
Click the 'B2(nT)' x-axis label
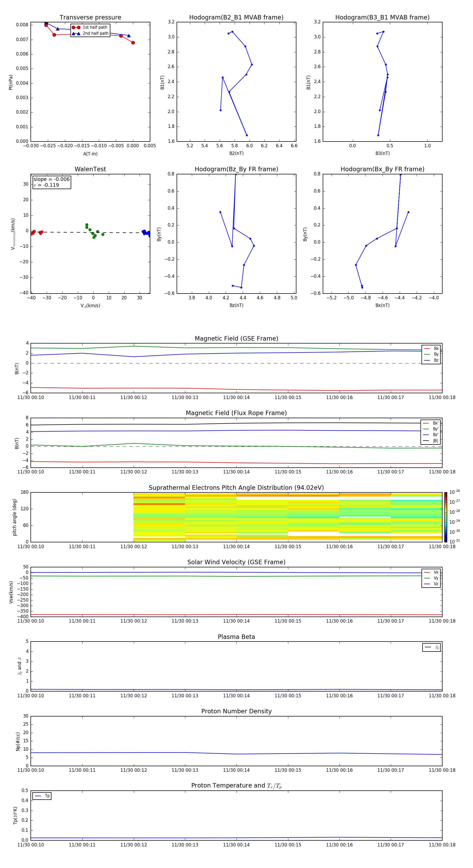click(236, 153)
